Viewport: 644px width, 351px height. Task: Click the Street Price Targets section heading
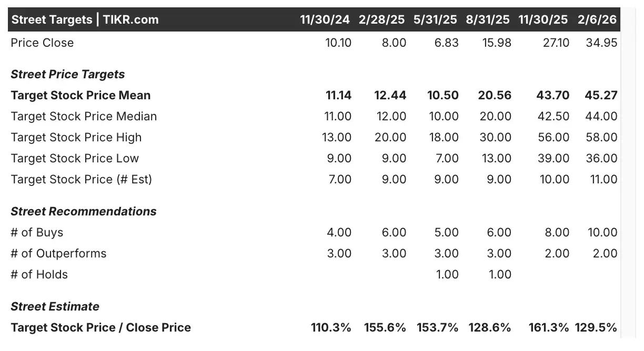click(x=68, y=74)
